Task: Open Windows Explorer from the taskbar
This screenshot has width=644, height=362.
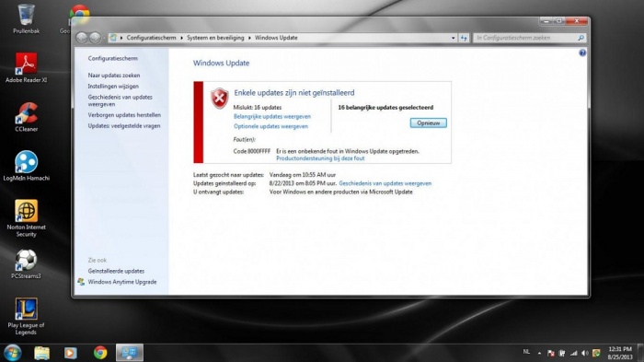Action: [x=42, y=353]
